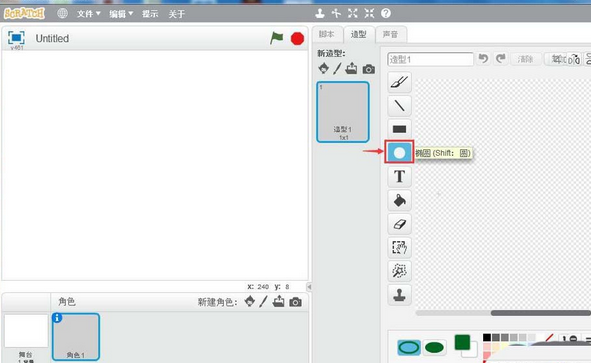
Task: Switch to the 造型 tab
Action: [x=359, y=34]
